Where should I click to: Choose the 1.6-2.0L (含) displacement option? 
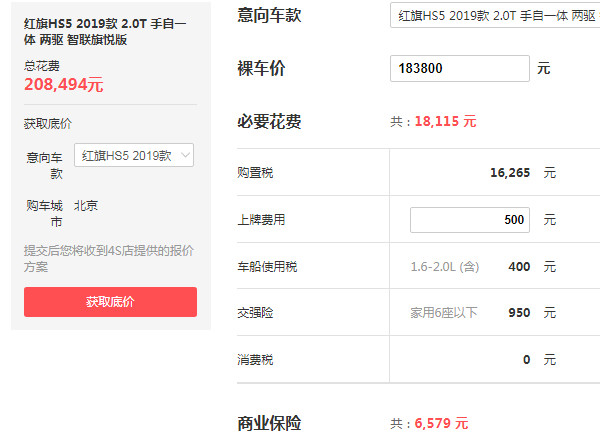pos(445,267)
